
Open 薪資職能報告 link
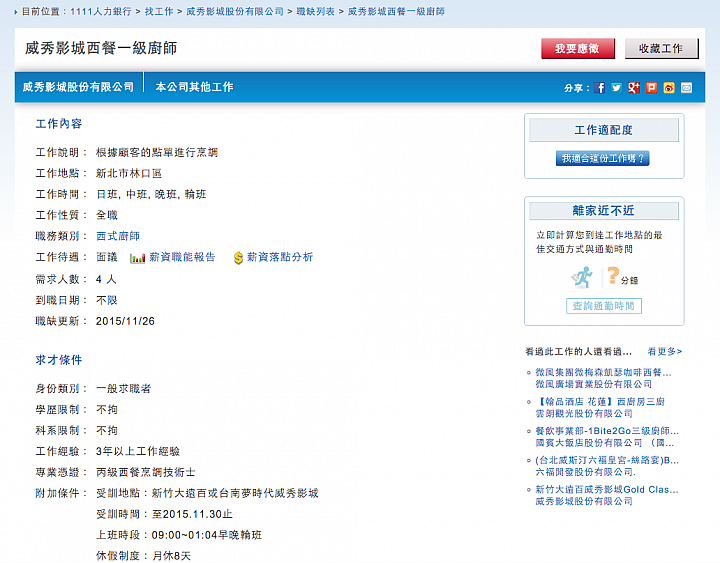pos(182,257)
